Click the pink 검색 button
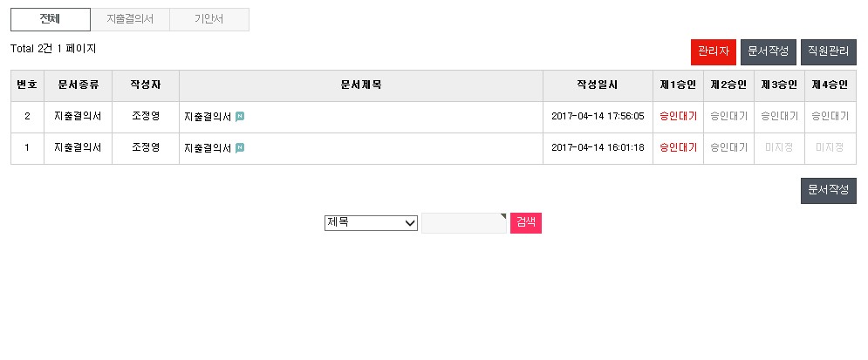This screenshot has width=868, height=360. (526, 223)
